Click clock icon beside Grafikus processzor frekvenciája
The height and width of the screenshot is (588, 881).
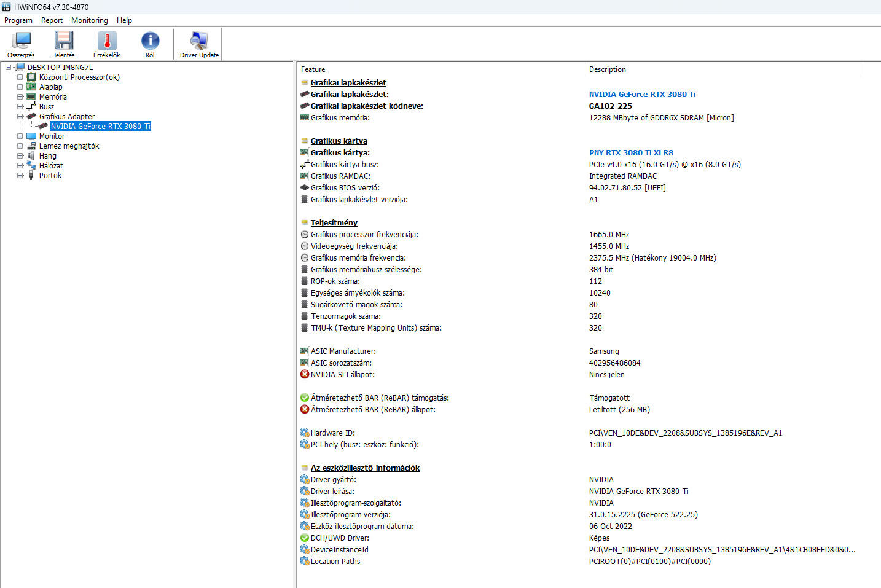[304, 234]
